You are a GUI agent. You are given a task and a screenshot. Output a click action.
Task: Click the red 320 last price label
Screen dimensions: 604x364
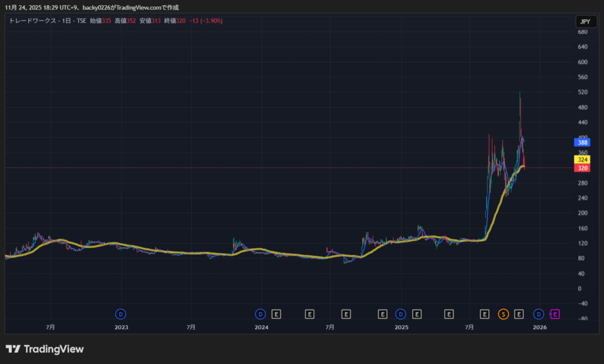coord(583,168)
